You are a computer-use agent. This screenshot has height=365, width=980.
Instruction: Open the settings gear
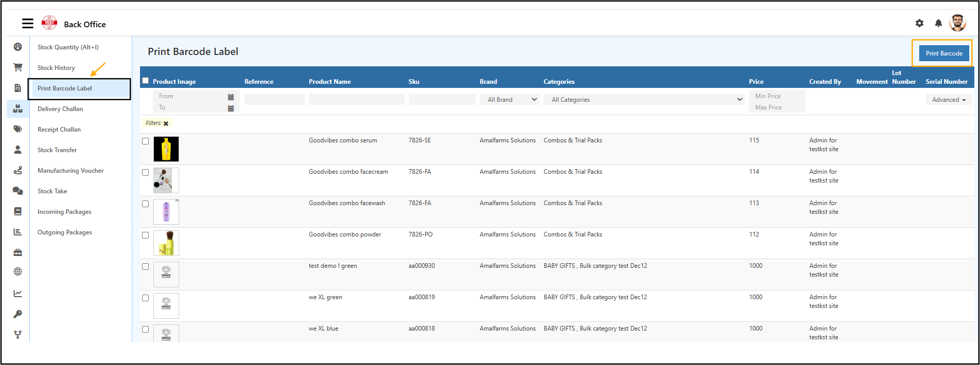pos(919,23)
